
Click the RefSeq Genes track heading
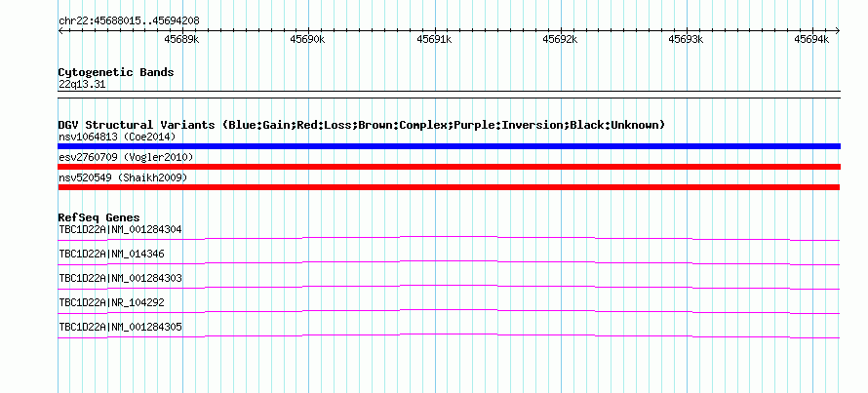pyautogui.click(x=99, y=217)
